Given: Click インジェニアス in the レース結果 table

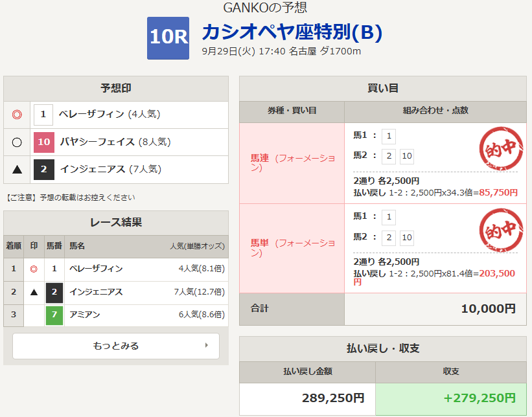Looking at the screenshot, I should [x=96, y=292].
